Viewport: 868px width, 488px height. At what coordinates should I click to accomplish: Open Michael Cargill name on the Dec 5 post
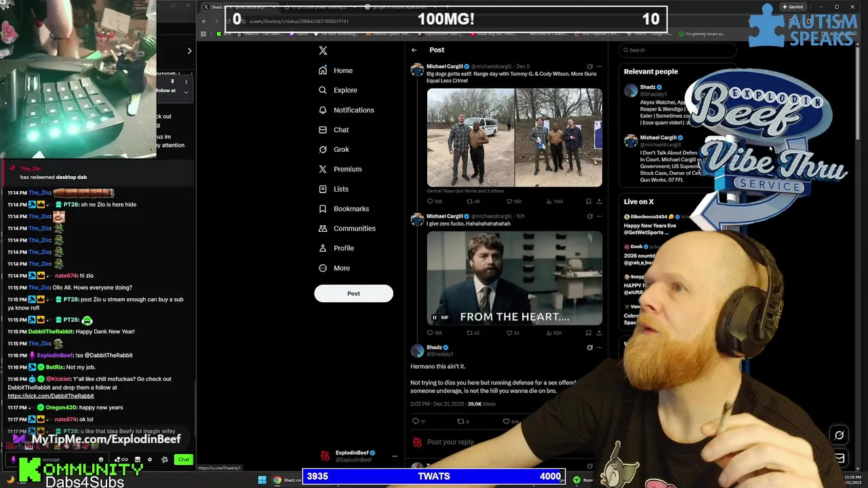pos(445,66)
